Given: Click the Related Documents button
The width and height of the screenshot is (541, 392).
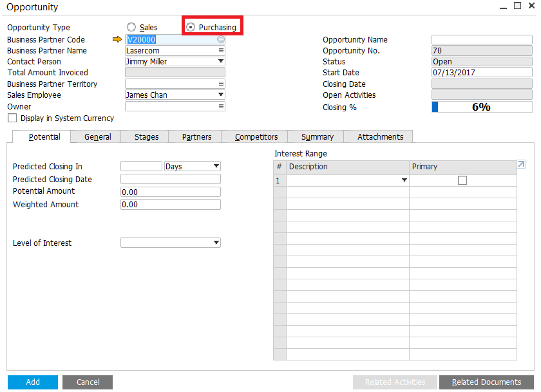Looking at the screenshot, I should [486, 382].
